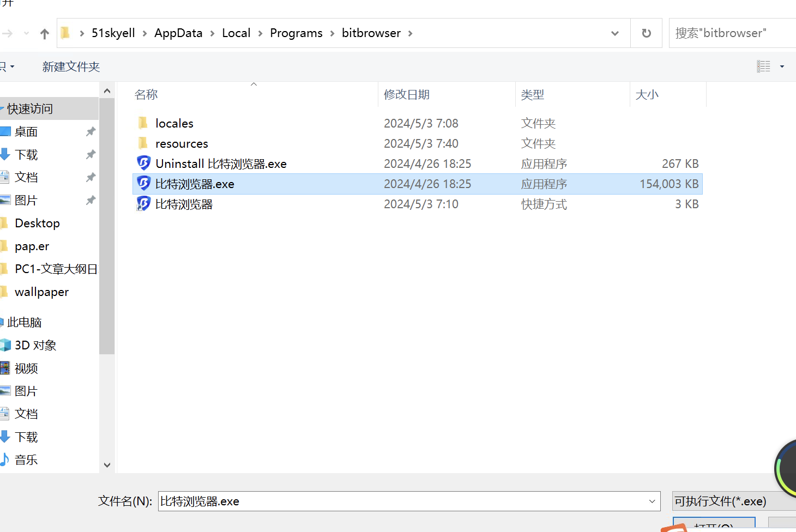Sort files by the 修改日期 column header

pos(407,95)
